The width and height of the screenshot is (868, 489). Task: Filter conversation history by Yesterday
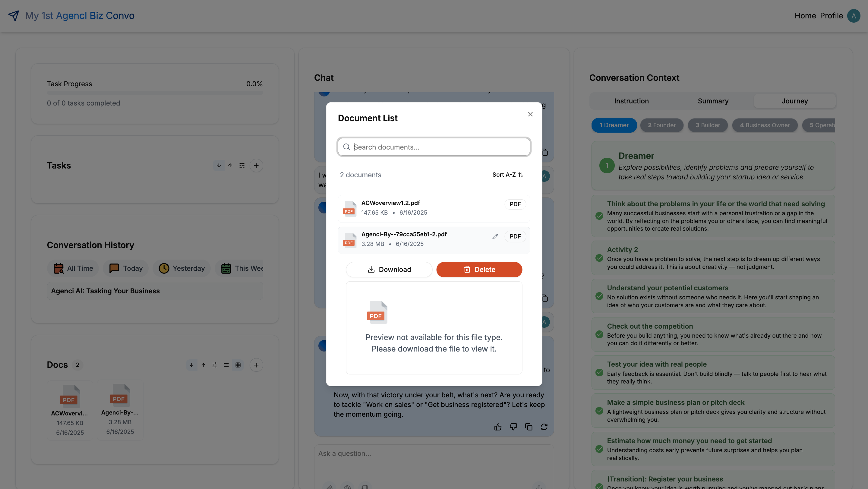point(181,268)
